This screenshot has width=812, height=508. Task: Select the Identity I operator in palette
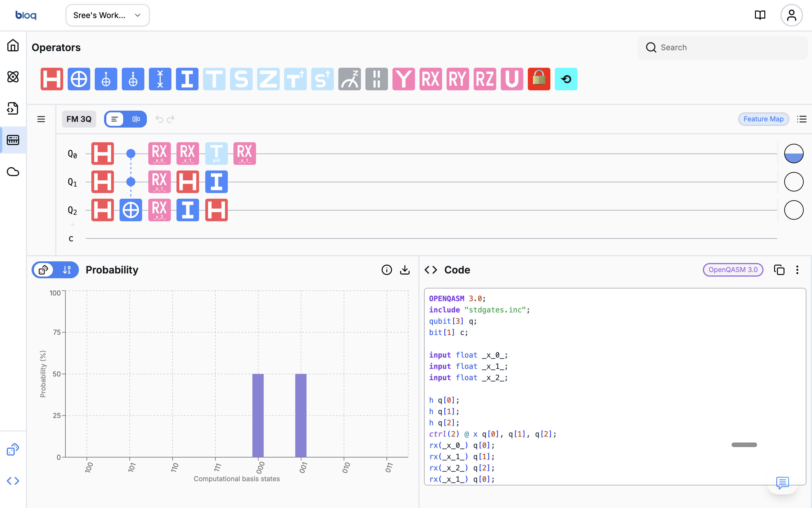pos(187,79)
